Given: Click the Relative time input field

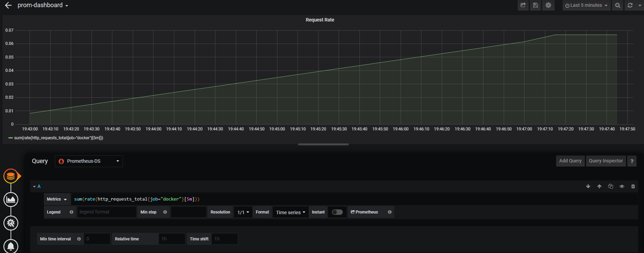Looking at the screenshot, I should [172, 239].
